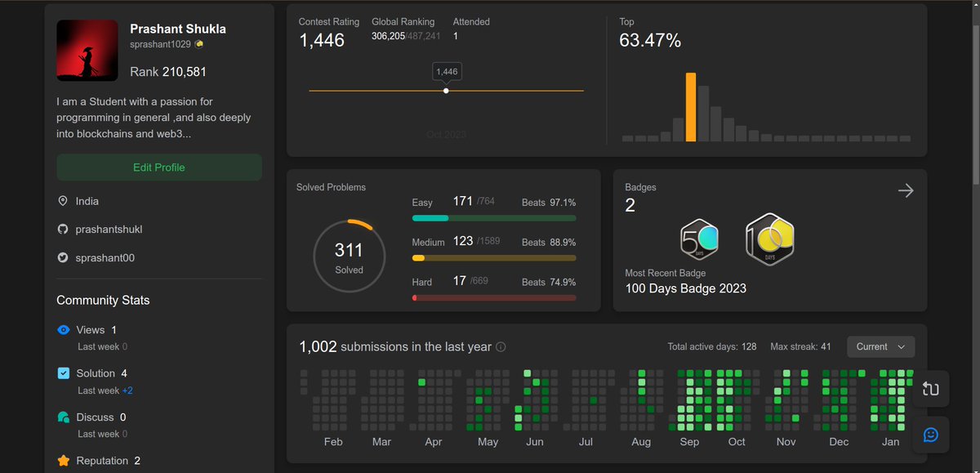Click the 311 Solved circular progress ring

pyautogui.click(x=349, y=257)
